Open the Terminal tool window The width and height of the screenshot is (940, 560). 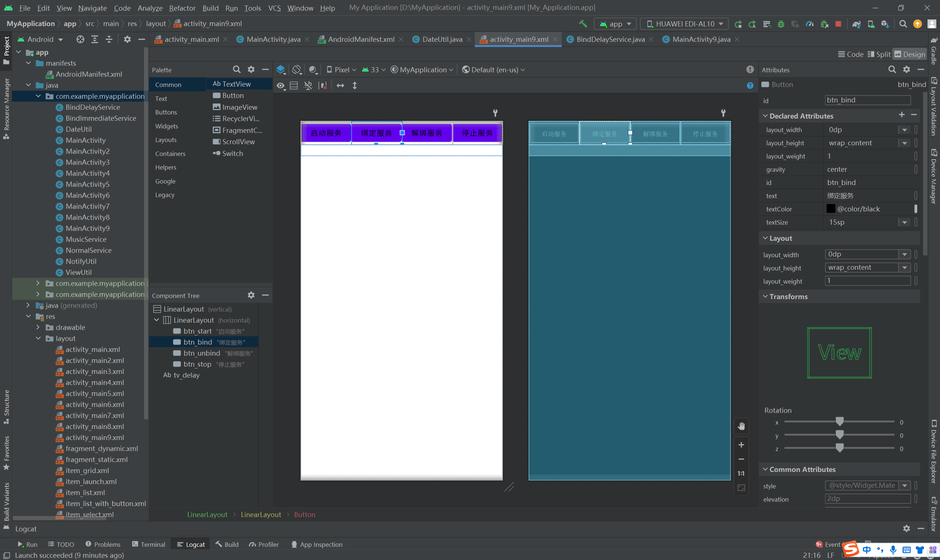point(149,545)
